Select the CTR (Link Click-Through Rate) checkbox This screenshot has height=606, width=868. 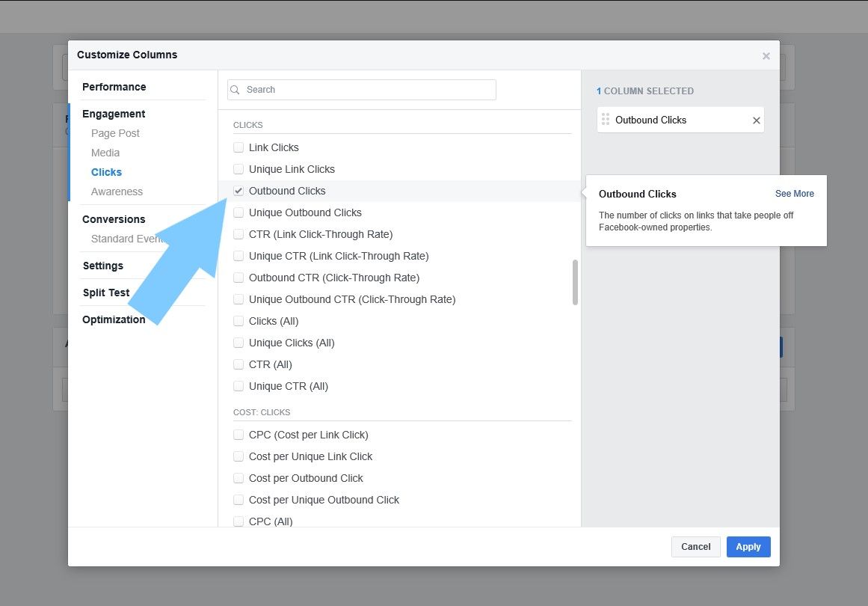(238, 233)
